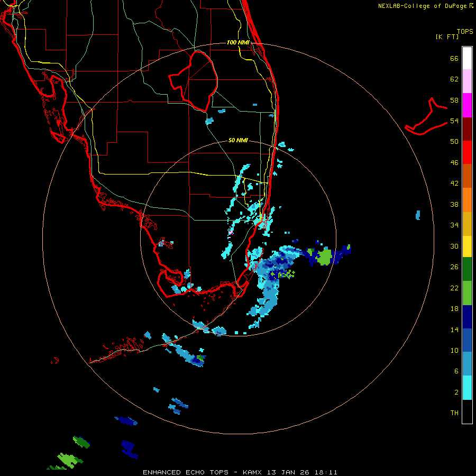Click the legend label "TH"
Screen dimensions: 476x476
(x=454, y=413)
